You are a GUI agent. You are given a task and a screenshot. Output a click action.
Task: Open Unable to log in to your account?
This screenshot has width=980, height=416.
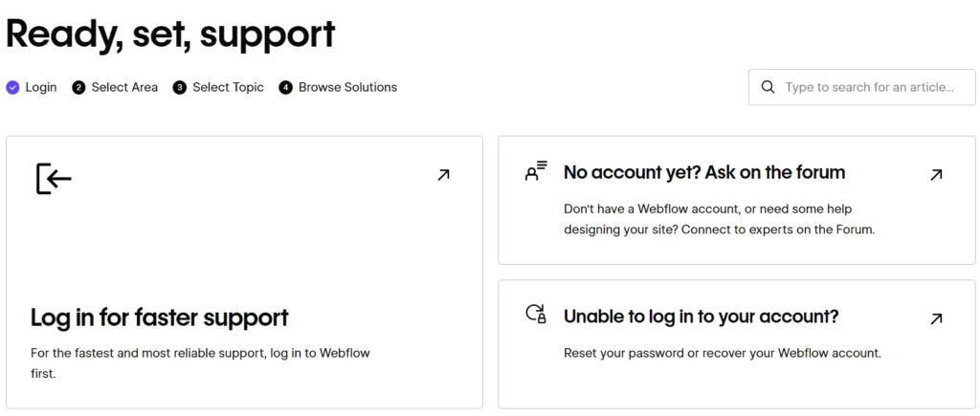pos(701,316)
